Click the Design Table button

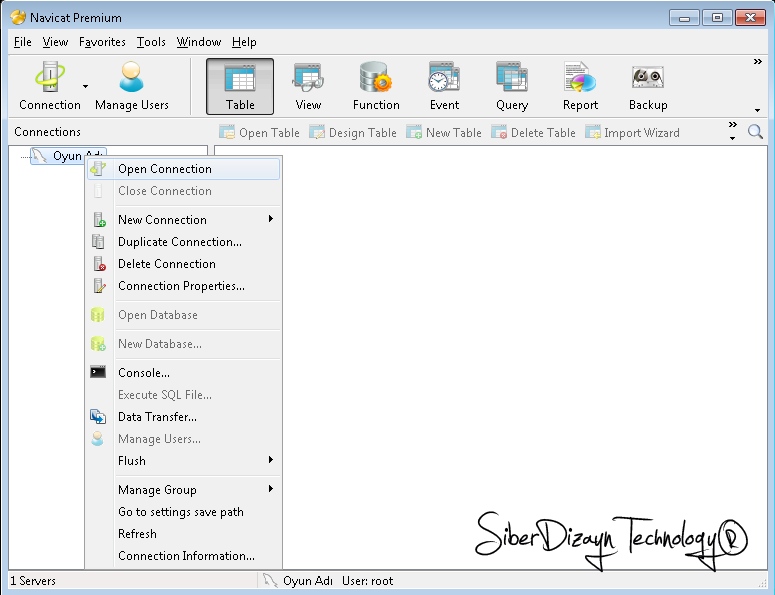pyautogui.click(x=353, y=132)
